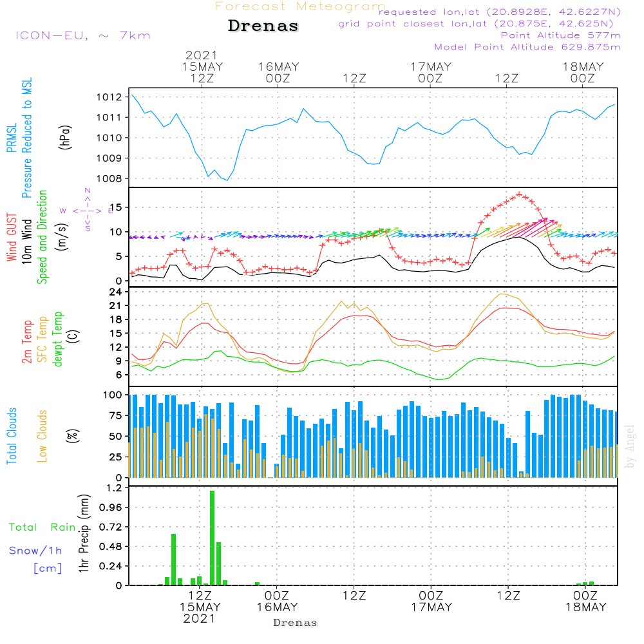Click the lowest dip of the blue pressure curve
Screen dimensions: 644x644
(227, 180)
